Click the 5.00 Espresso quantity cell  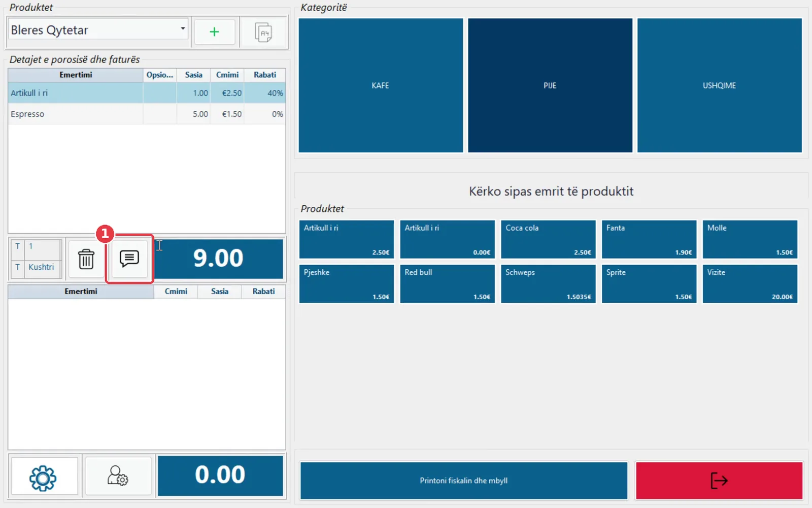coord(194,114)
